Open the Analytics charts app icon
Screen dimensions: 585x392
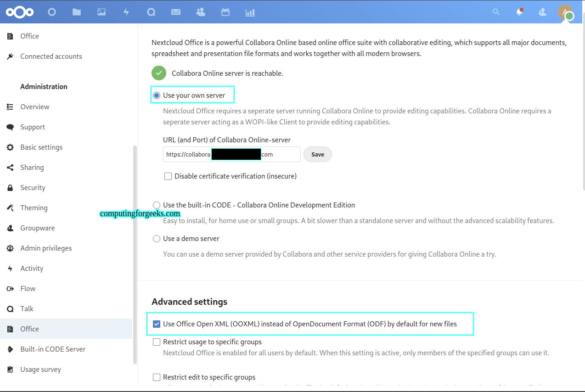[250, 12]
